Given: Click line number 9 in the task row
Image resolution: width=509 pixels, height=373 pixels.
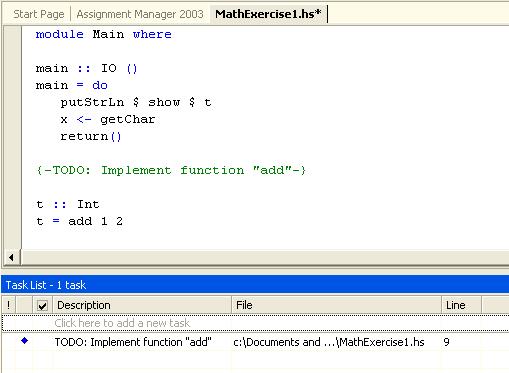Looking at the screenshot, I should click(446, 342).
